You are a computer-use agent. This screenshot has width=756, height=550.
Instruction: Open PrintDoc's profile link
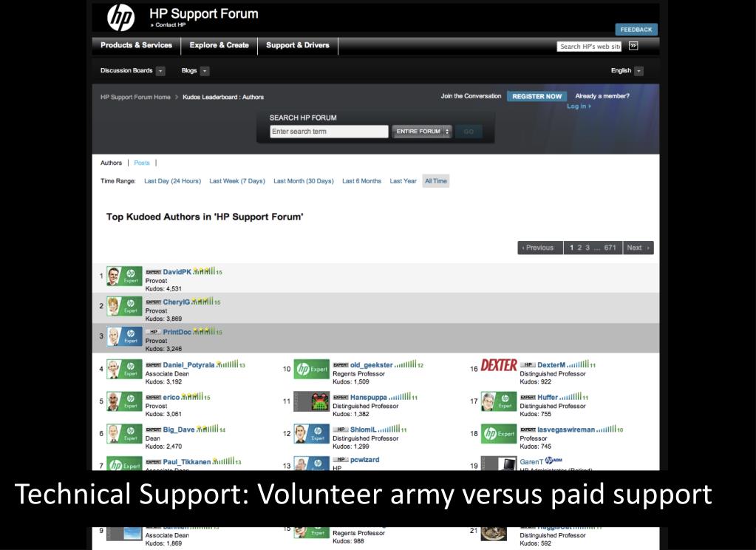coord(177,332)
